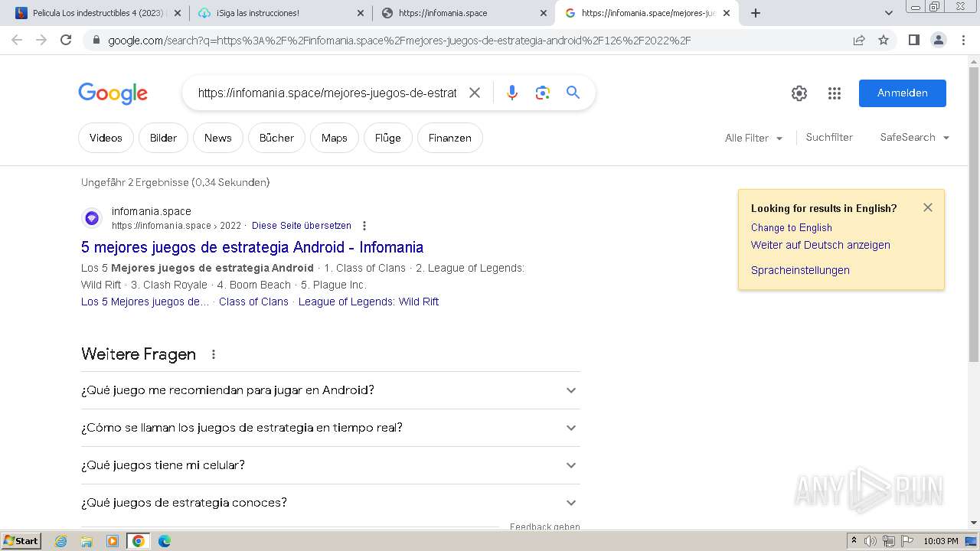Screen dimensions: 980x551
Task: Click the Chrome taskbar icon
Action: 138,541
